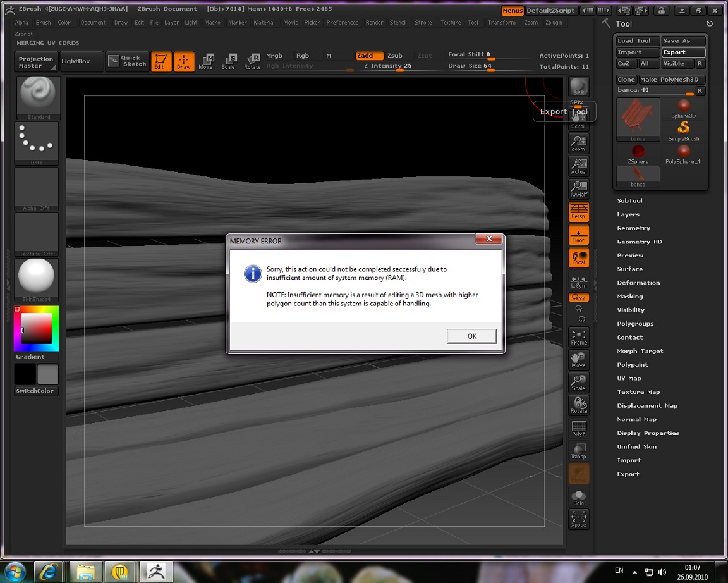Click the Zoom canvas icon
Viewport: 728px width, 583px height.
click(x=578, y=143)
